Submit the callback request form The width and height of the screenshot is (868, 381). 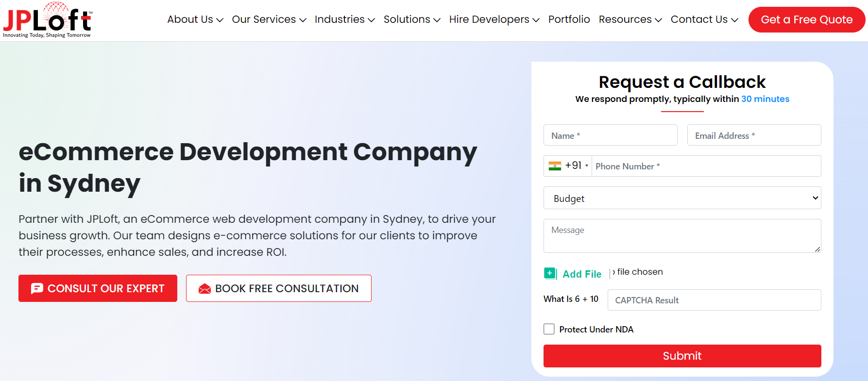(682, 356)
